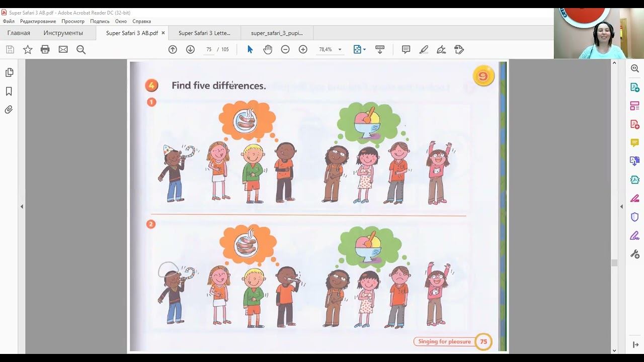
Task: Open the Редактирование menu
Action: point(38,21)
